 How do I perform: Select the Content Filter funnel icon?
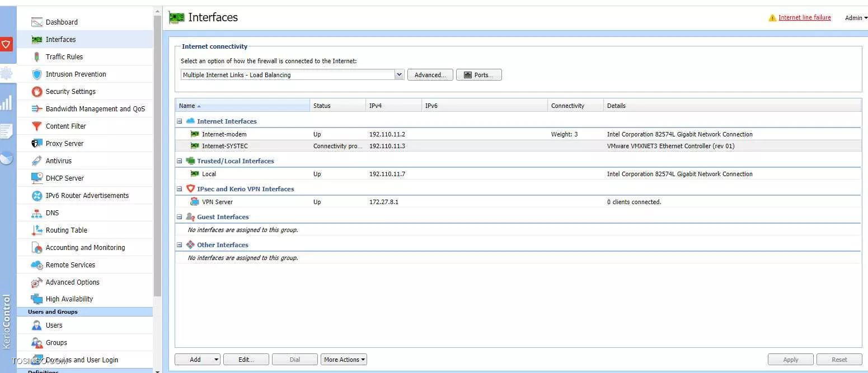[37, 126]
